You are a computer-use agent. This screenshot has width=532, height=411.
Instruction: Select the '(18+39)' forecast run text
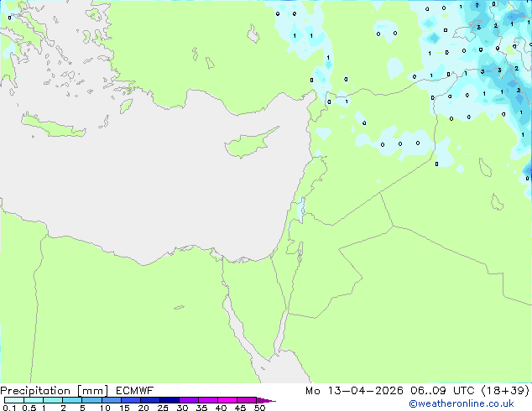pos(505,391)
